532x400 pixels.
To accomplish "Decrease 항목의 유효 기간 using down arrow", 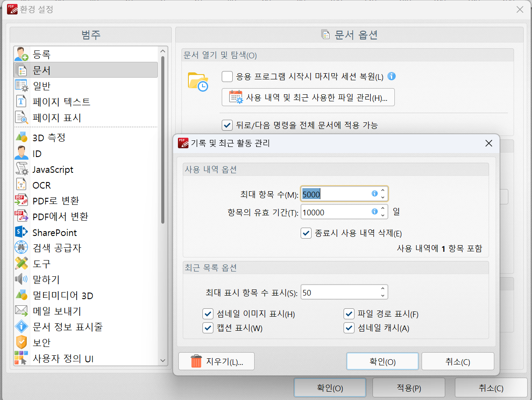I will [383, 215].
